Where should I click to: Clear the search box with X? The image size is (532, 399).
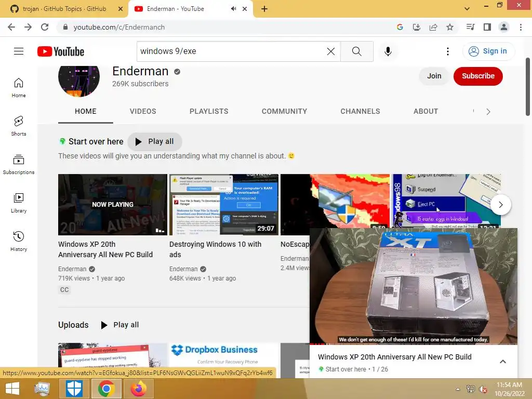[x=331, y=51]
